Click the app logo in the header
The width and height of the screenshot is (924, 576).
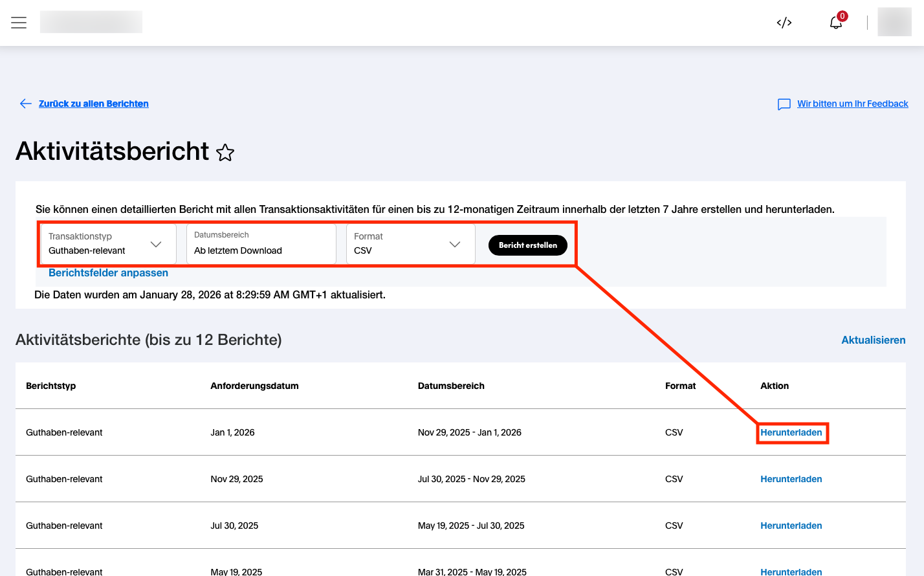[x=91, y=21]
